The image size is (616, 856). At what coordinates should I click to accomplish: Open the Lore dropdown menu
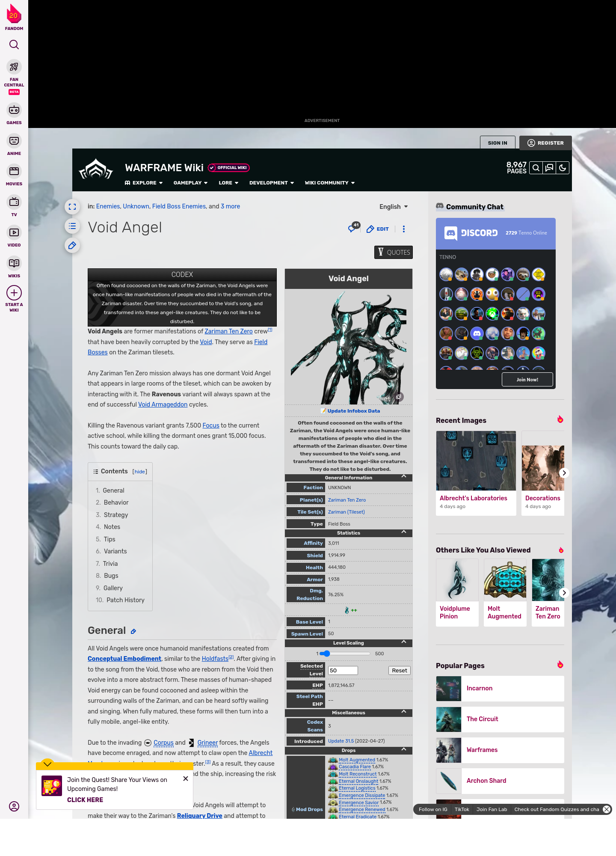point(228,183)
